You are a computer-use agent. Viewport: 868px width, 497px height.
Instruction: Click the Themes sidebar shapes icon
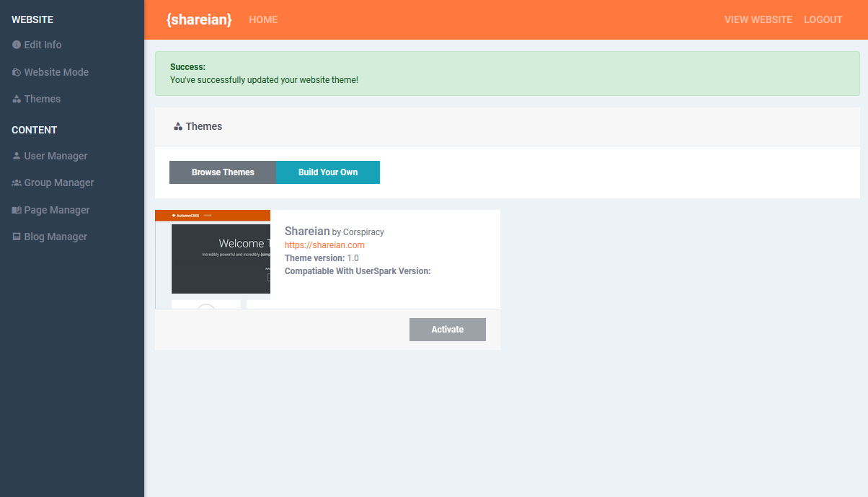[x=17, y=99]
